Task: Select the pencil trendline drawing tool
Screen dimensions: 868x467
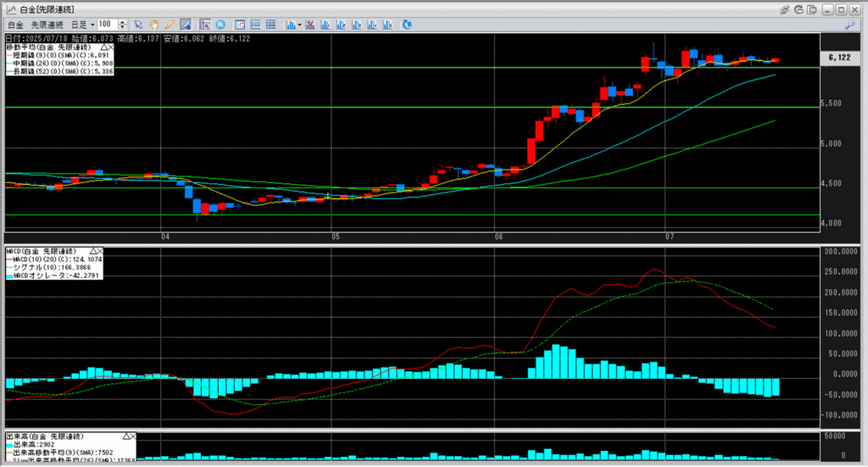Action: pyautogui.click(x=170, y=25)
